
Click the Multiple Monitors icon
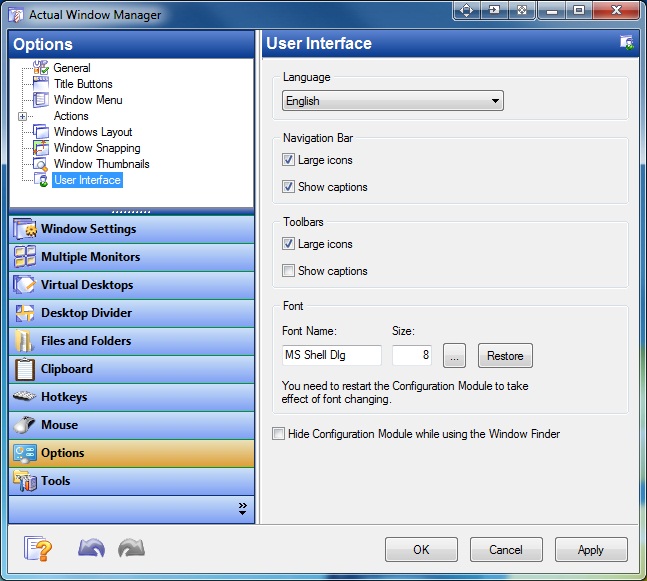[24, 257]
